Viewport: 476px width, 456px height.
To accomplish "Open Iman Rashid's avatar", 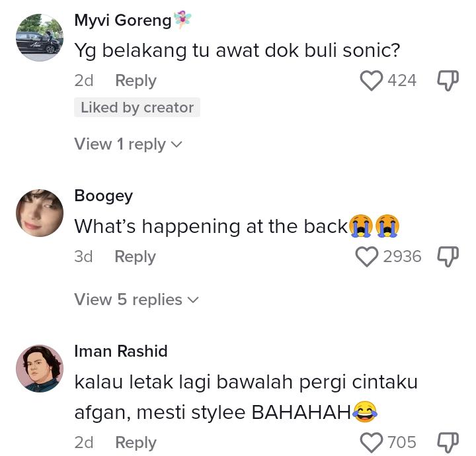I will click(40, 369).
